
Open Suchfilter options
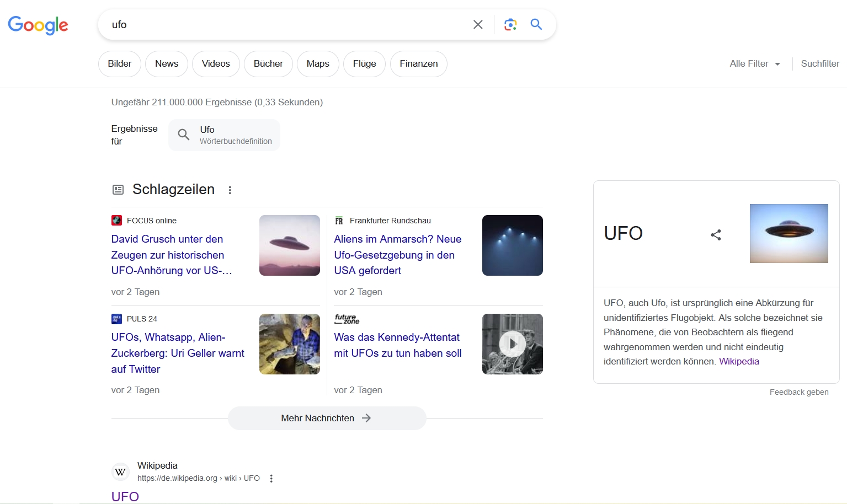click(x=820, y=63)
